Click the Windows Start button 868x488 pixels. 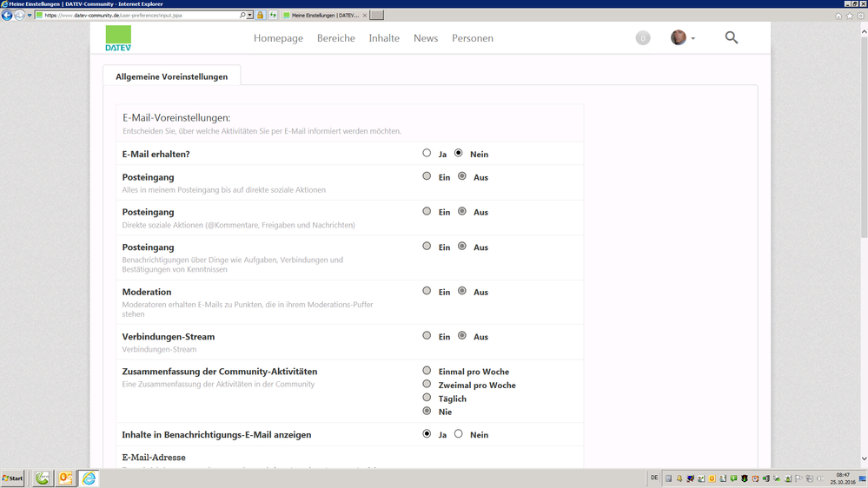13,478
